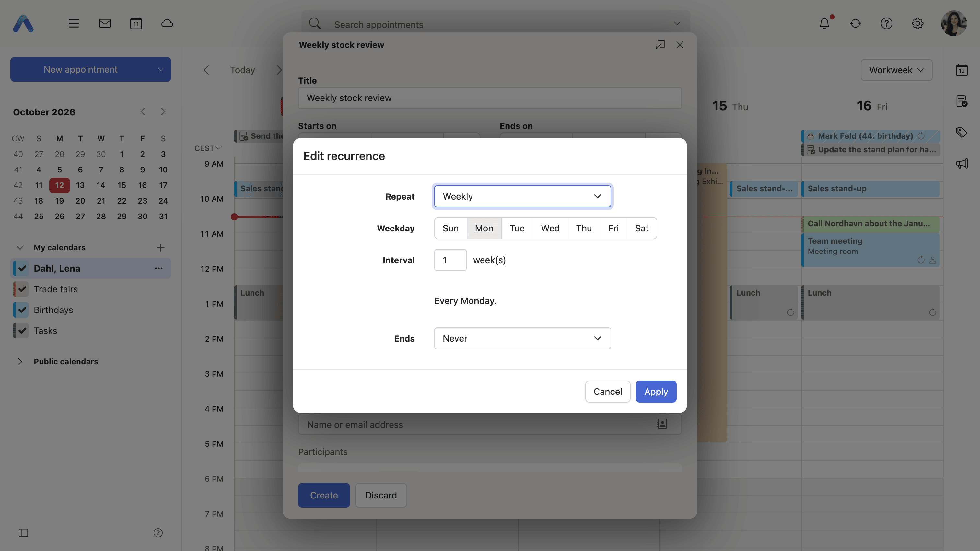The image size is (980, 551).
Task: Toggle Fri weekday button
Action: 613,228
